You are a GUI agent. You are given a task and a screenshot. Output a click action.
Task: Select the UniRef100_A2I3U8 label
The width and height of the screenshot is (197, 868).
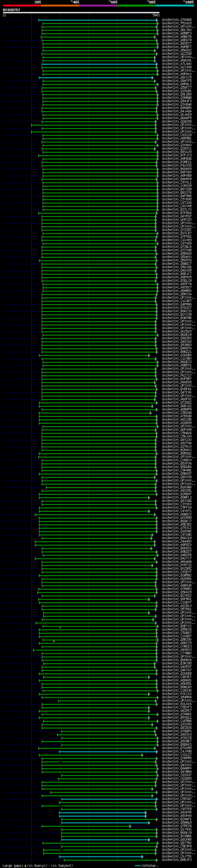pyautogui.click(x=176, y=67)
